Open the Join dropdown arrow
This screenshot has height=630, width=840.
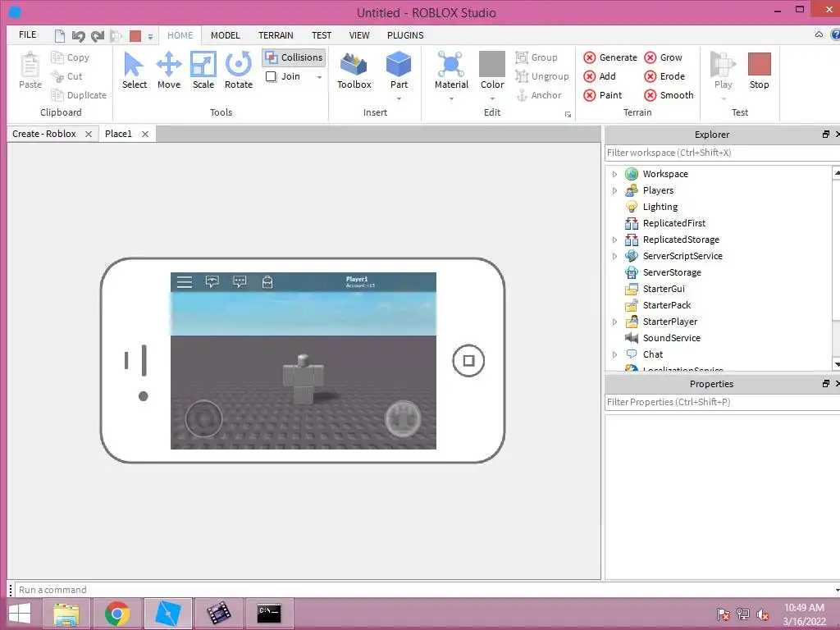click(x=319, y=77)
